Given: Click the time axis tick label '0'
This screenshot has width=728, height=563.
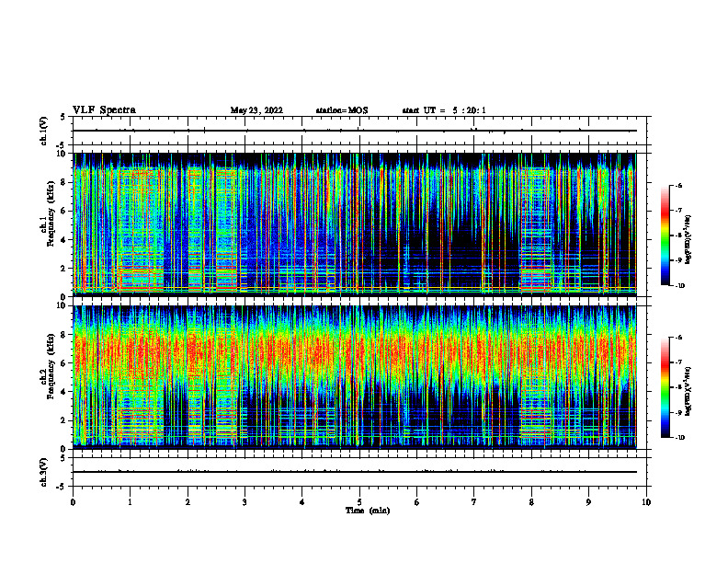Looking at the screenshot, I should (73, 502).
